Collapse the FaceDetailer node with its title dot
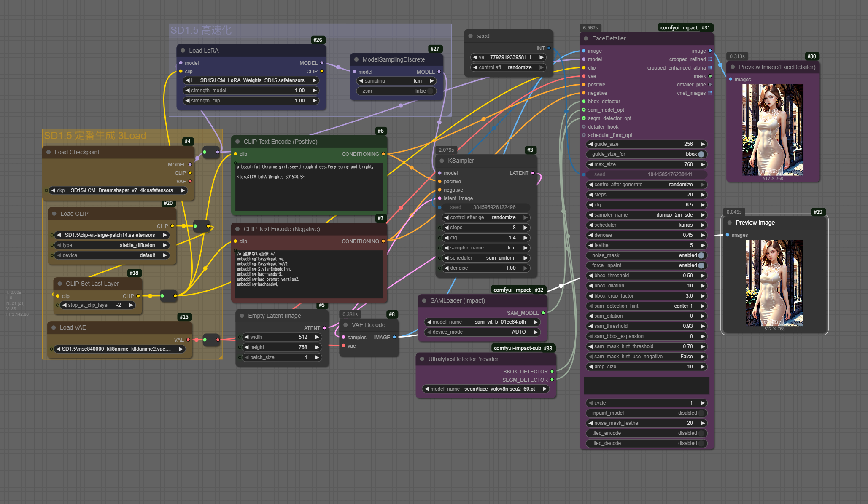The width and height of the screenshot is (868, 504). click(586, 38)
